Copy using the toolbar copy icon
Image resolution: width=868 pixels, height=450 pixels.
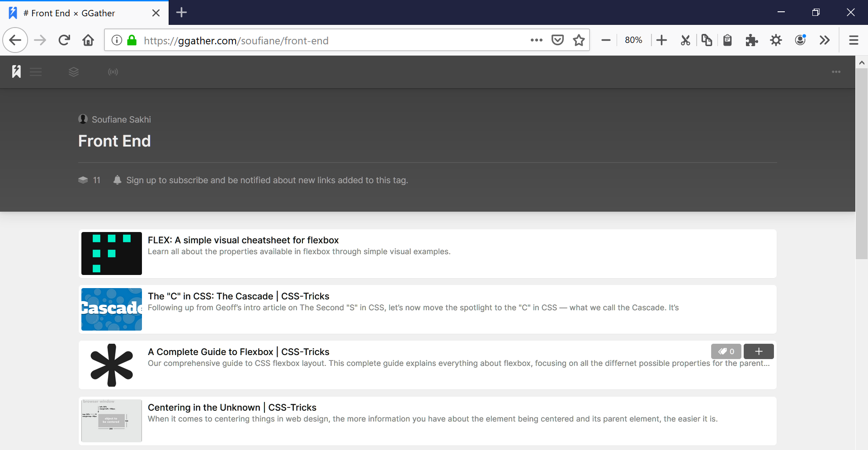coord(707,40)
